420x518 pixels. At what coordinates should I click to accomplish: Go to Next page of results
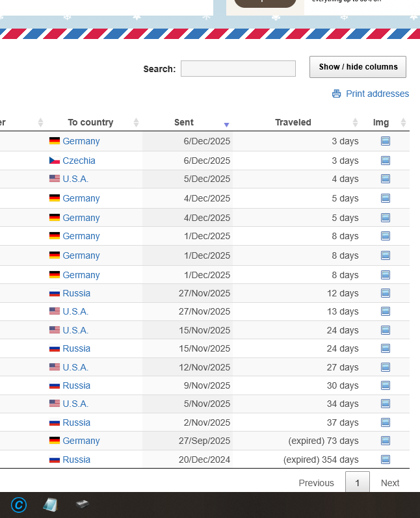click(x=390, y=483)
